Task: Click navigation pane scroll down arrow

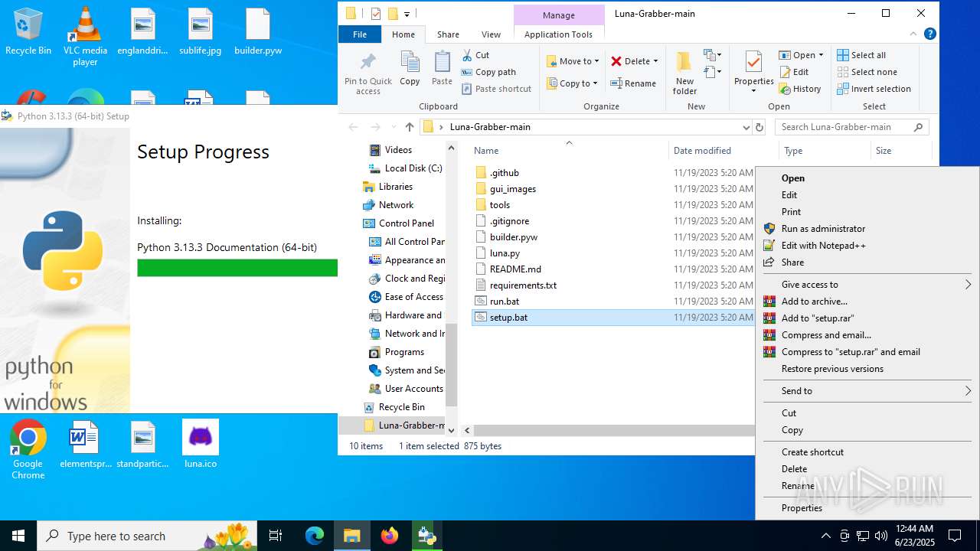Action: (451, 431)
